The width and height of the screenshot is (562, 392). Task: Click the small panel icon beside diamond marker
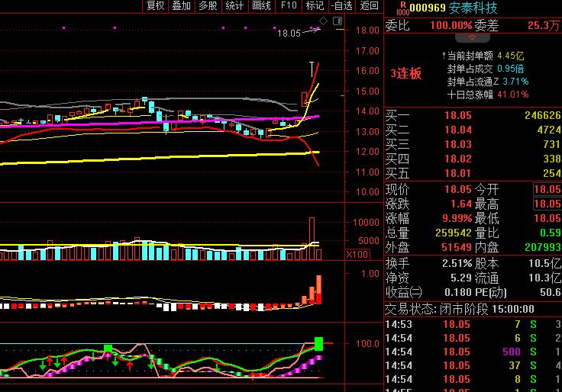[338, 22]
